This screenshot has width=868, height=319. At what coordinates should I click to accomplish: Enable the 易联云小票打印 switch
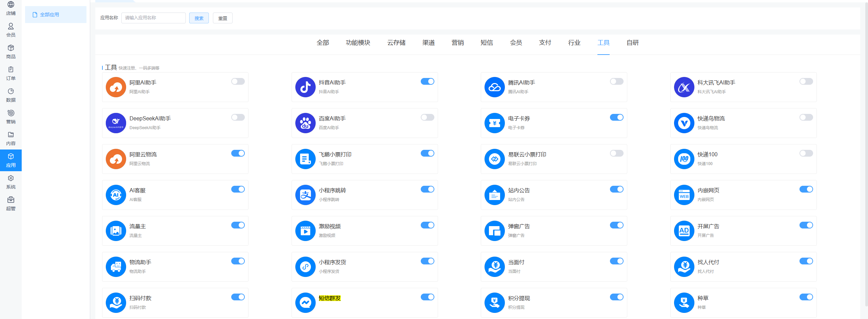pos(617,153)
